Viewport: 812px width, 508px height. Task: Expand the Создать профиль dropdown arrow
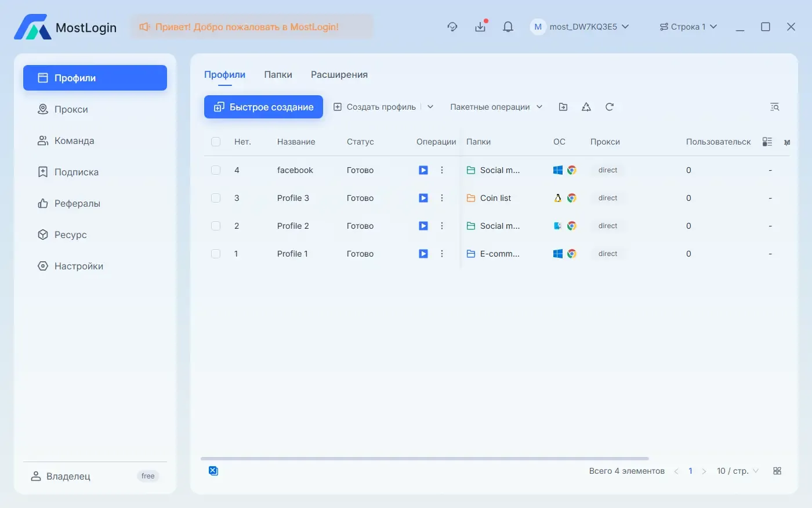click(430, 107)
